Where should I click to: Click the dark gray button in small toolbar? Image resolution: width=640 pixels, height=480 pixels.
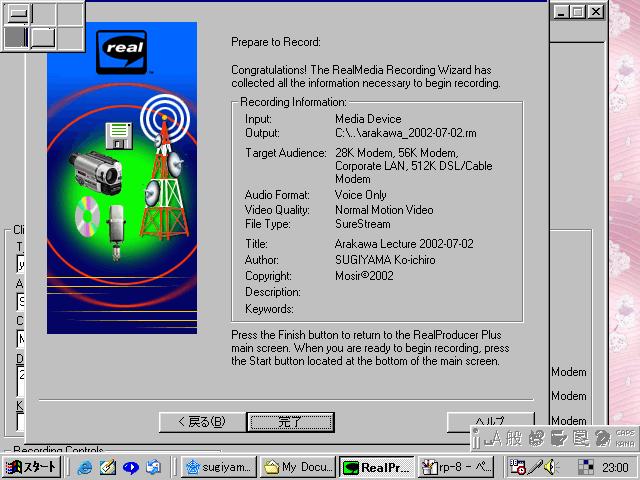[16, 38]
